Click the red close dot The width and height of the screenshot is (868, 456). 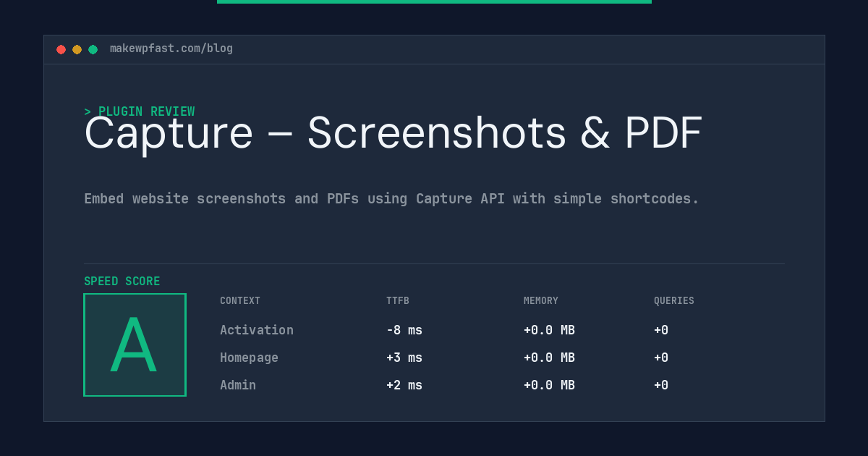(61, 49)
